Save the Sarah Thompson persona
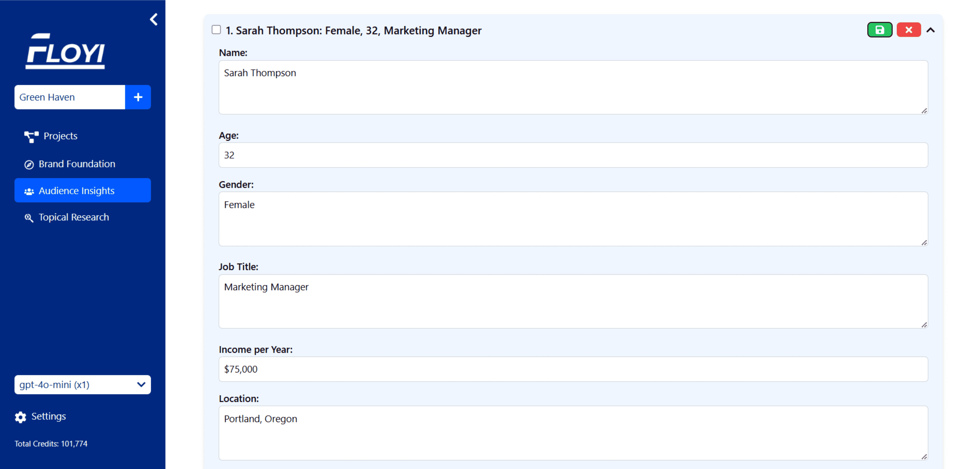 coord(879,30)
